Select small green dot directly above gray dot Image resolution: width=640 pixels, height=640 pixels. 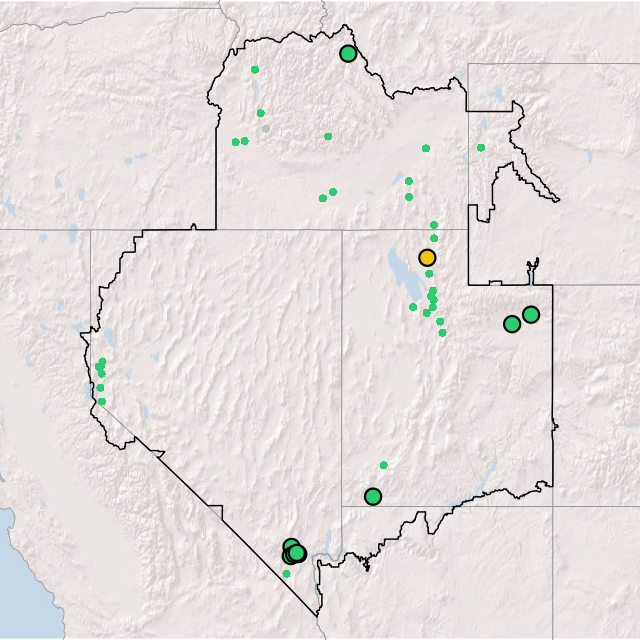[x=260, y=113]
